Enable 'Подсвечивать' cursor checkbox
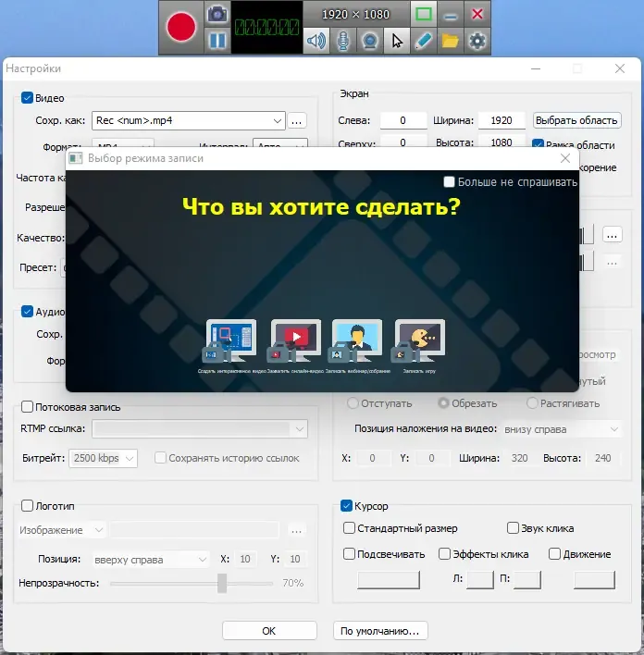 349,554
